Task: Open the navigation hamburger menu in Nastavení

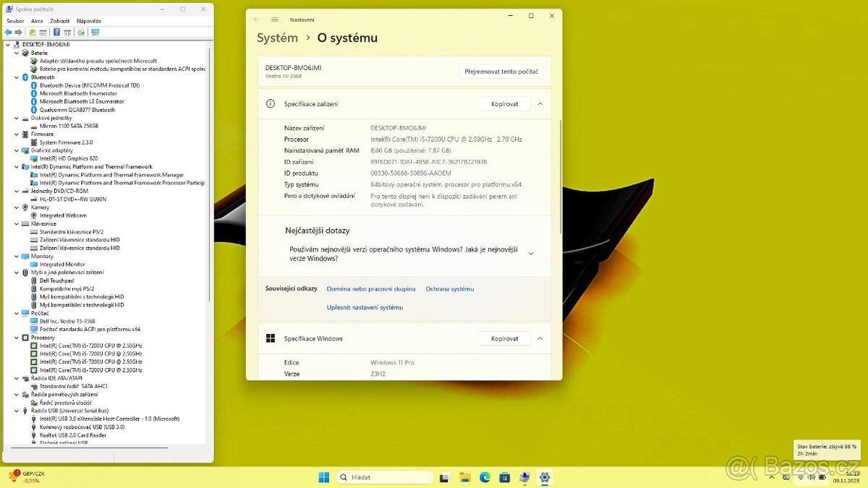Action: click(x=273, y=20)
